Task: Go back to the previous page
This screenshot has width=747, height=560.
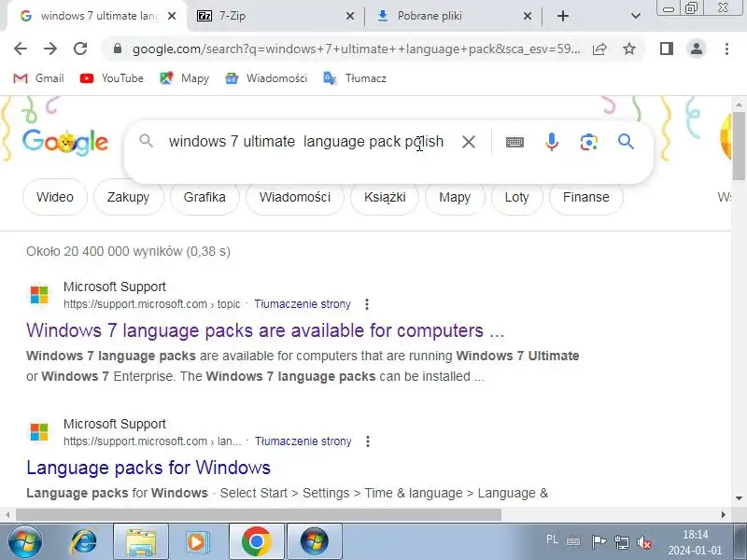Action: [21, 49]
